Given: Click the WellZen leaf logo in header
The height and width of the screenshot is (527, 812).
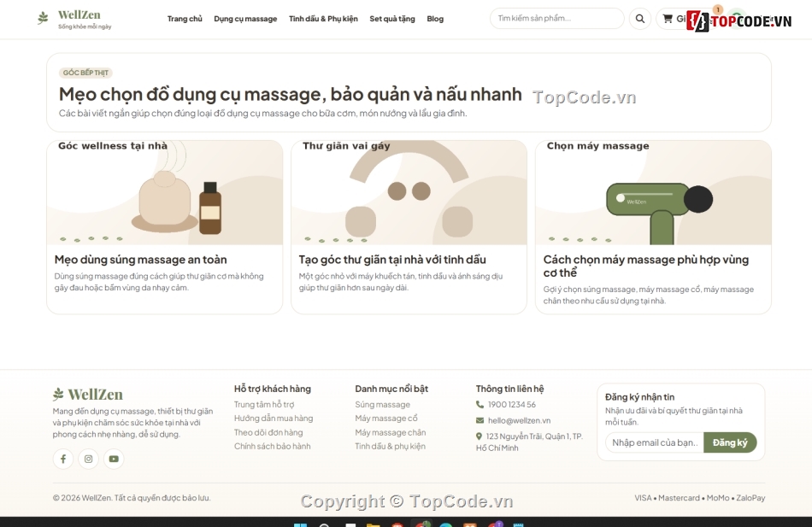Looking at the screenshot, I should tap(43, 19).
